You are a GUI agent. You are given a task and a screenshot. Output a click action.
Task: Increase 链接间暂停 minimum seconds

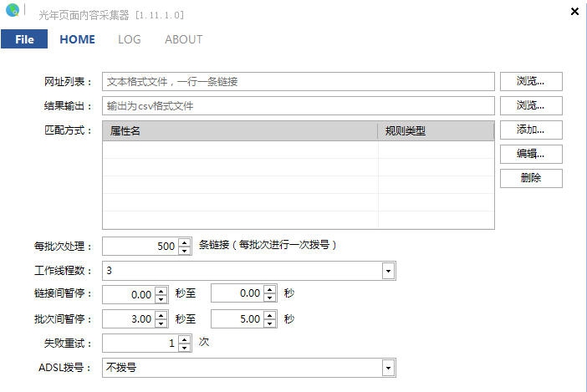click(161, 291)
